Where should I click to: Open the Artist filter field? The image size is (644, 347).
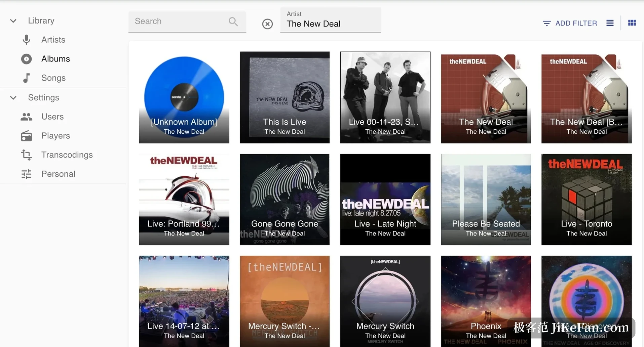(x=331, y=20)
